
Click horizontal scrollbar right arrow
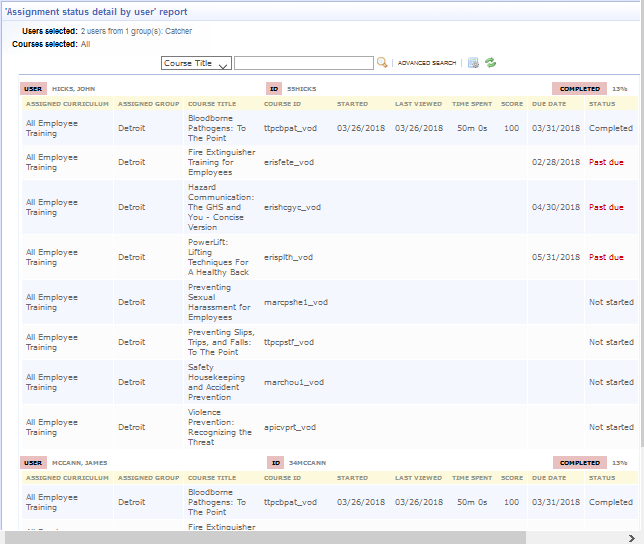[630, 537]
